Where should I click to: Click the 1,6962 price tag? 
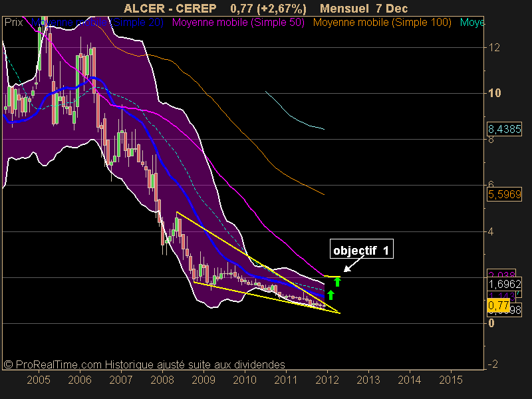504,284
